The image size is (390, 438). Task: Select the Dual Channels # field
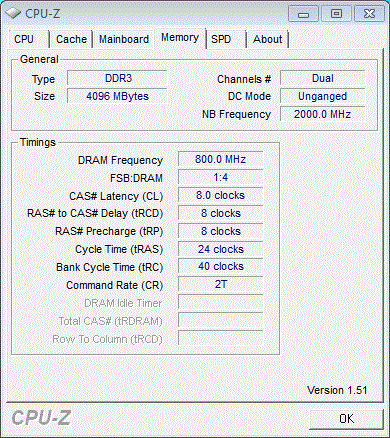323,78
